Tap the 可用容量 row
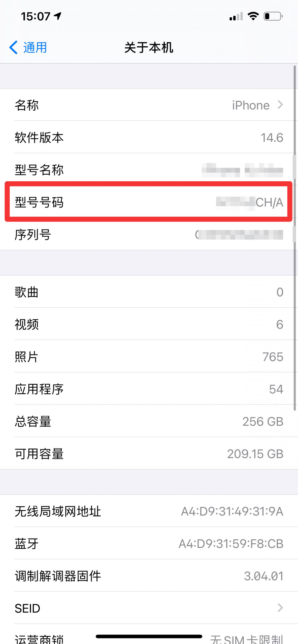This screenshot has height=644, width=298. 149,453
